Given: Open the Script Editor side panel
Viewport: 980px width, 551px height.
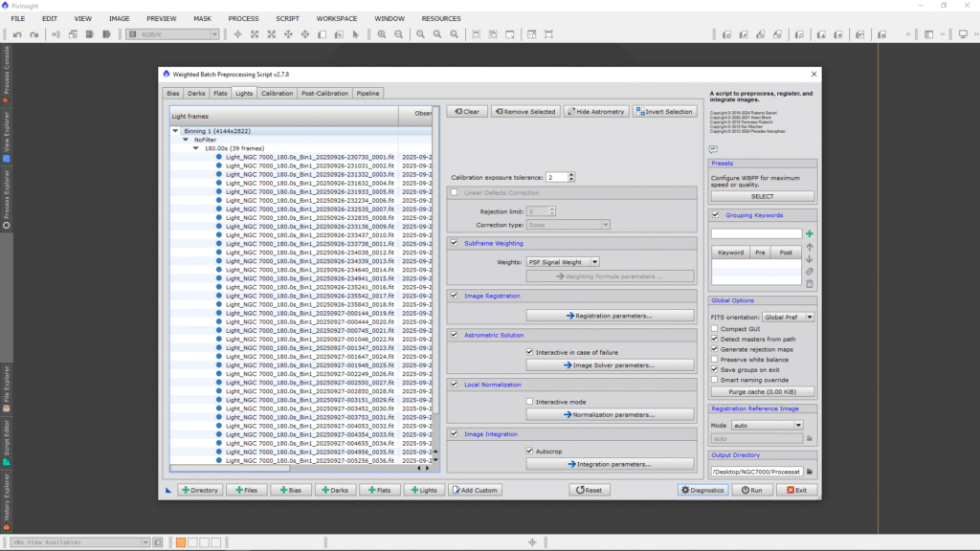Looking at the screenshot, I should coord(6,435).
